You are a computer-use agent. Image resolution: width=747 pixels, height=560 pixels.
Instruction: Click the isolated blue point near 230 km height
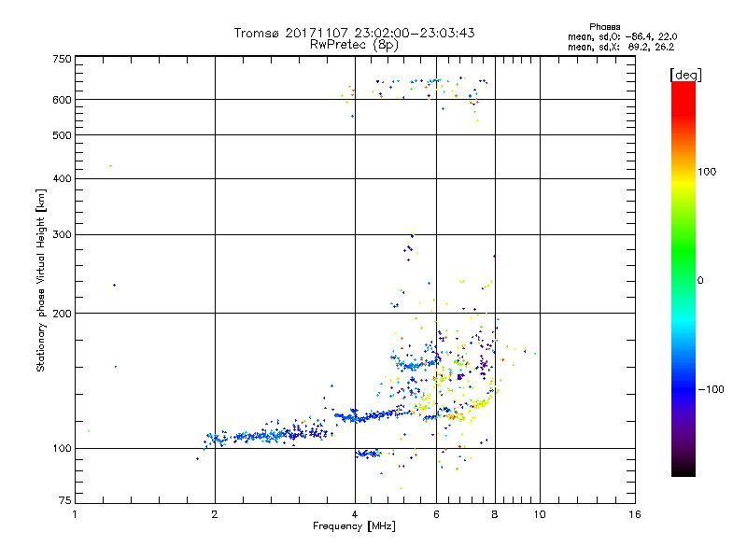(x=114, y=286)
